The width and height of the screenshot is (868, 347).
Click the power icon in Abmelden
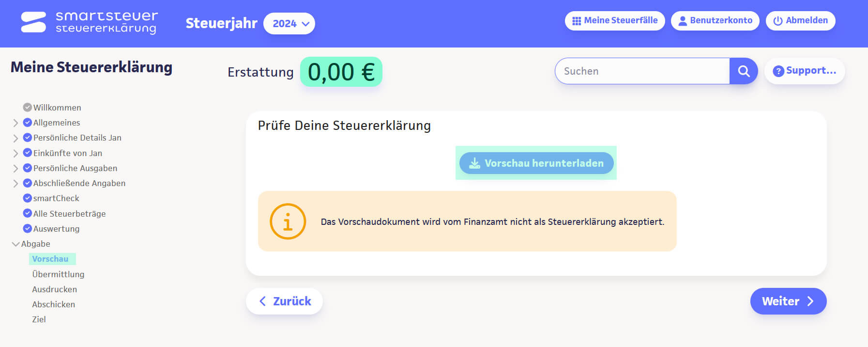pos(777,21)
